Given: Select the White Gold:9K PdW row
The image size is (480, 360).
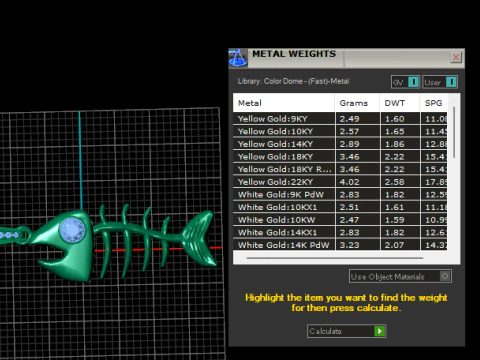Looking at the screenshot, I should [x=340, y=195].
